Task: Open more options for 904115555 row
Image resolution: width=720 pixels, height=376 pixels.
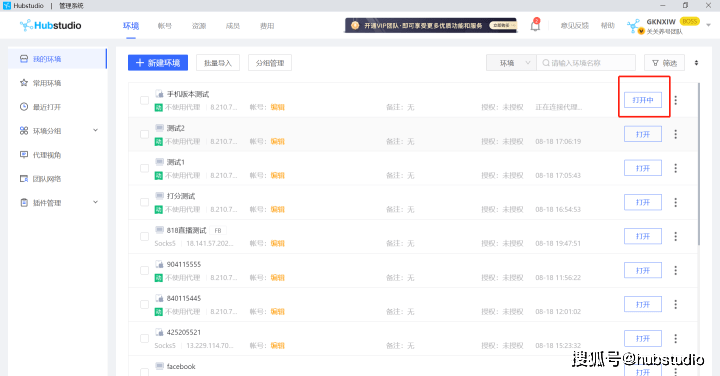Action: point(675,270)
